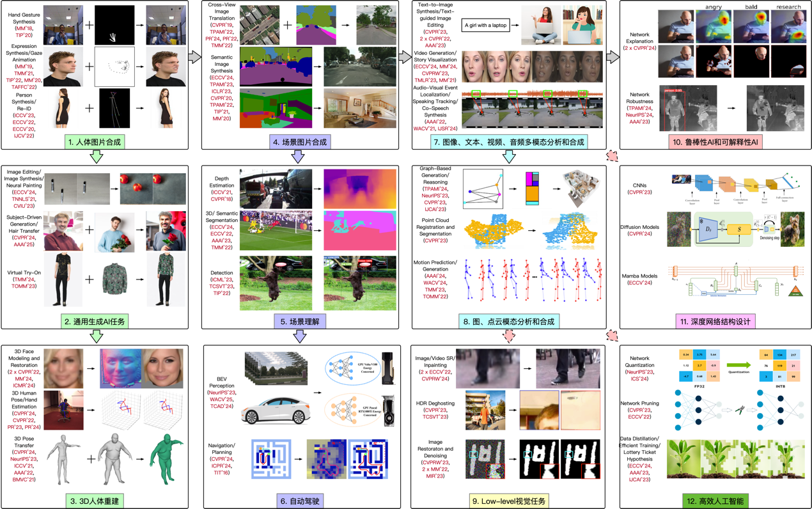Click the '9. Low-level视觉任务' section label

click(506, 501)
